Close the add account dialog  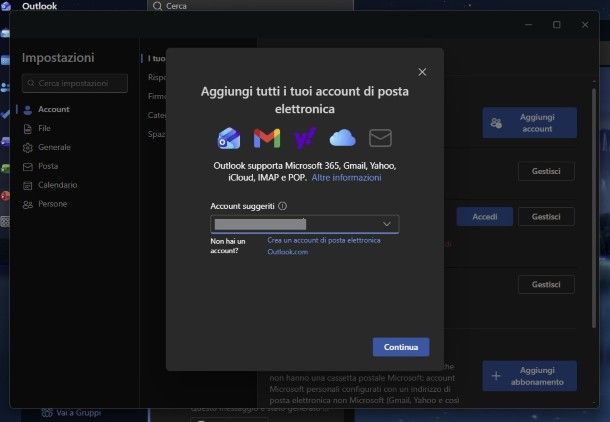(x=422, y=72)
